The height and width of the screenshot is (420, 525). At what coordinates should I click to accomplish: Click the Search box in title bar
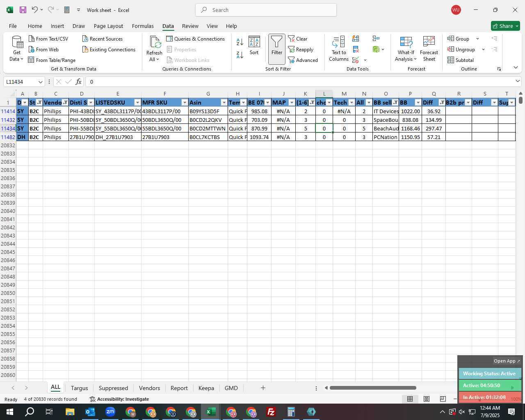266,10
